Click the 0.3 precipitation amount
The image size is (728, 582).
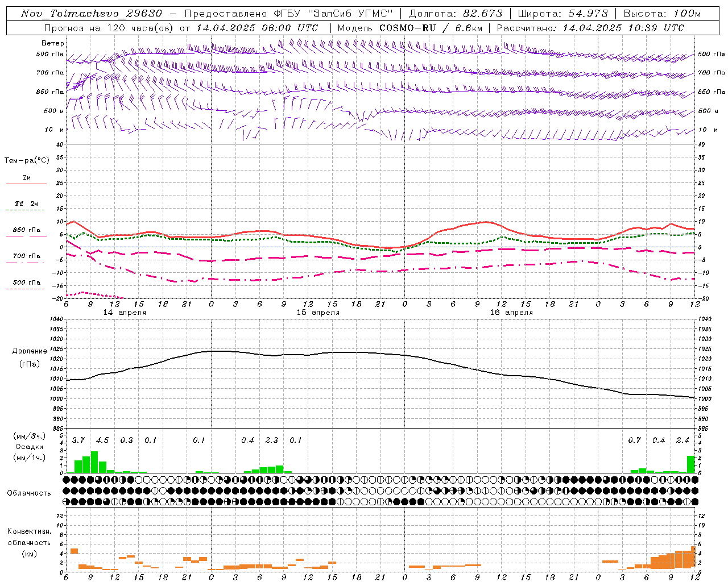point(126,440)
